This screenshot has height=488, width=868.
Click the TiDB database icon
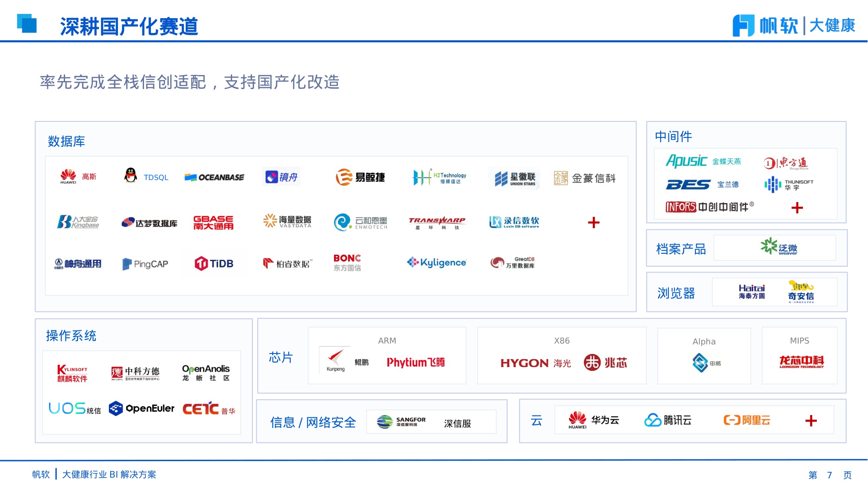coord(213,263)
